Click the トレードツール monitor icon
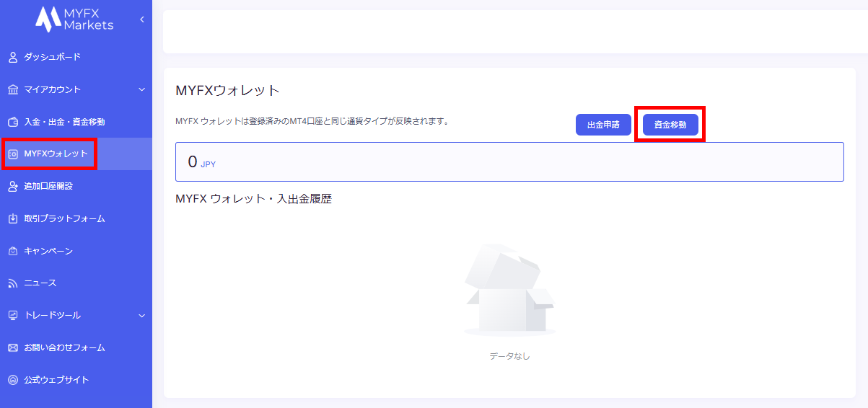The width and height of the screenshot is (868, 408). 13,315
